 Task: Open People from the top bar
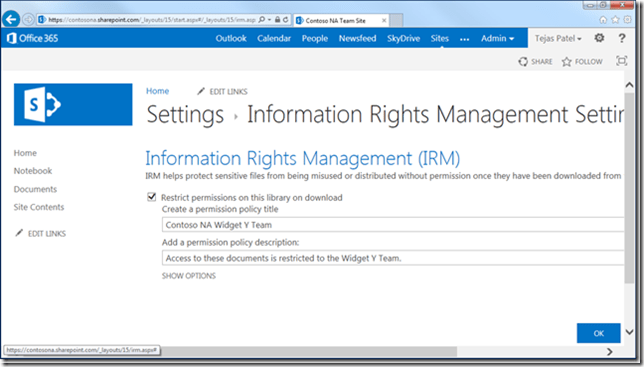(315, 38)
